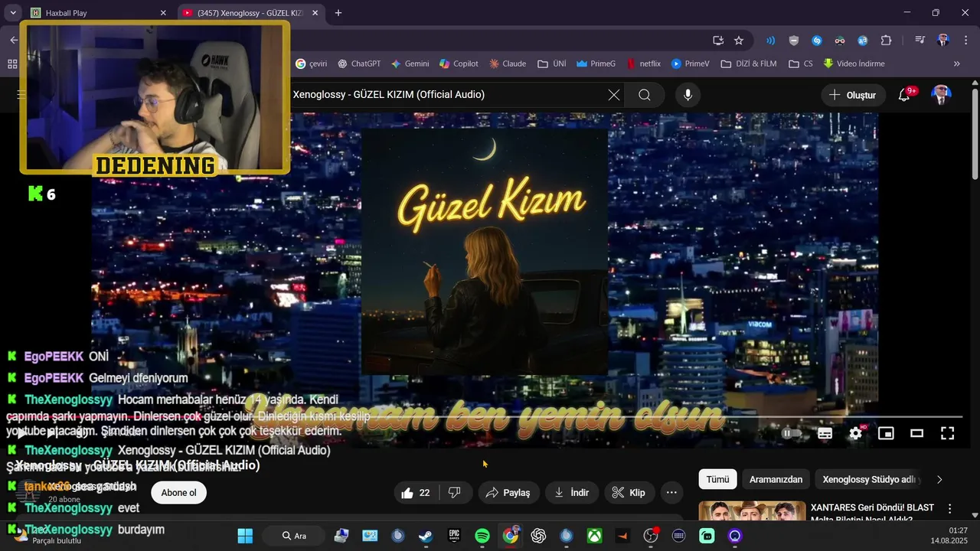980x551 pixels.
Task: Toggle theater mode view
Action: [916, 433]
